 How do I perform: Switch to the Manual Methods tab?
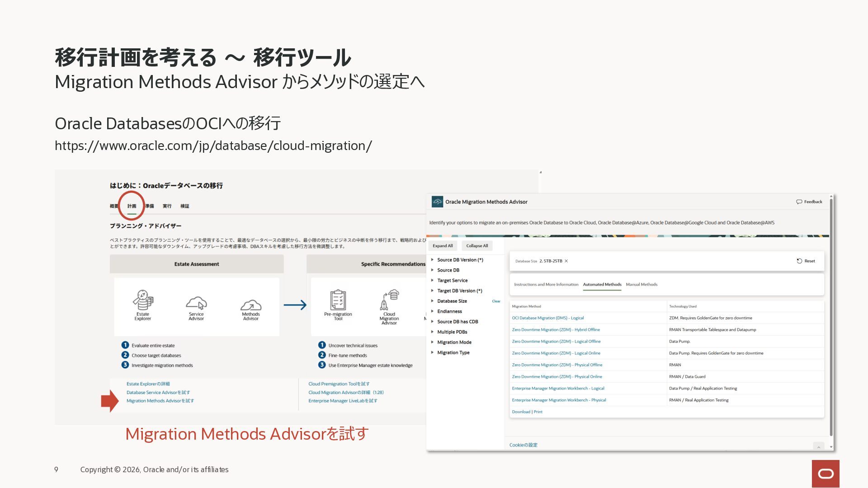[x=642, y=285]
